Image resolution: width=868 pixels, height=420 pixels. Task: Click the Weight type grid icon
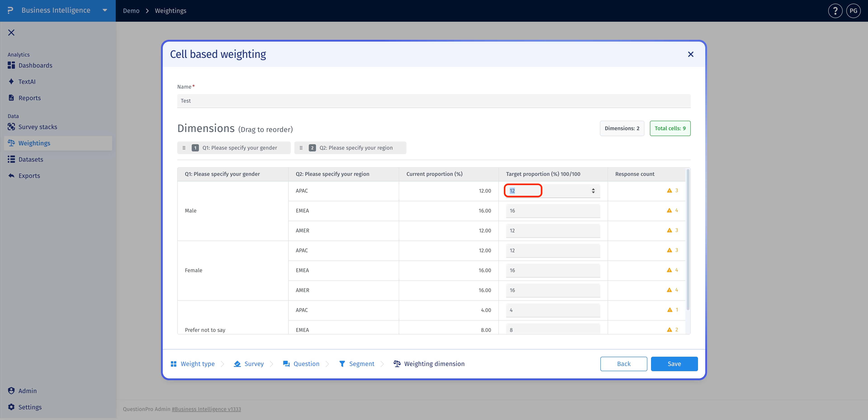174,364
